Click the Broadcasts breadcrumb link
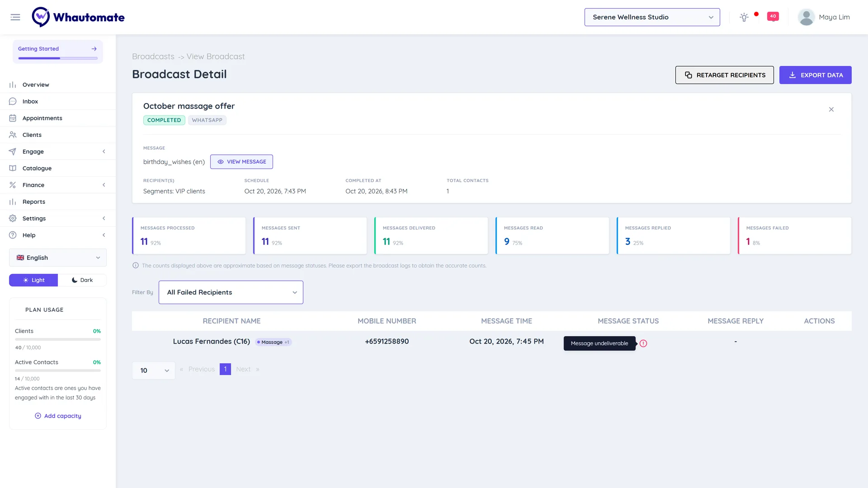The height and width of the screenshot is (488, 868). (153, 56)
